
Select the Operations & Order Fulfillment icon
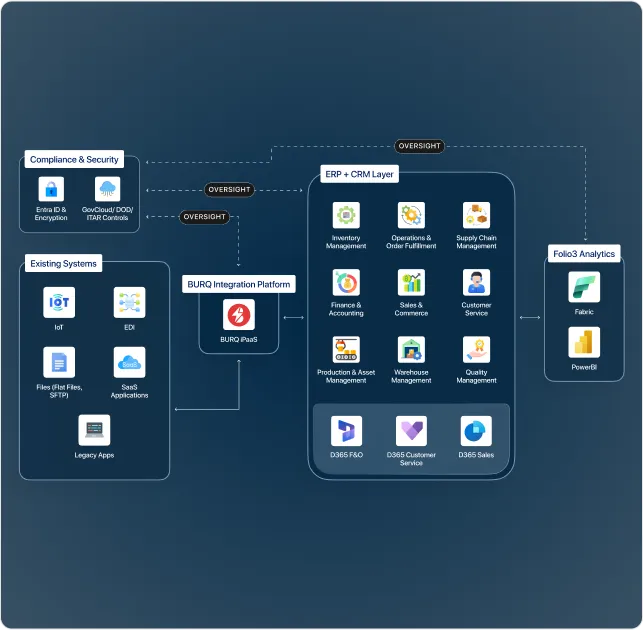[x=411, y=215]
